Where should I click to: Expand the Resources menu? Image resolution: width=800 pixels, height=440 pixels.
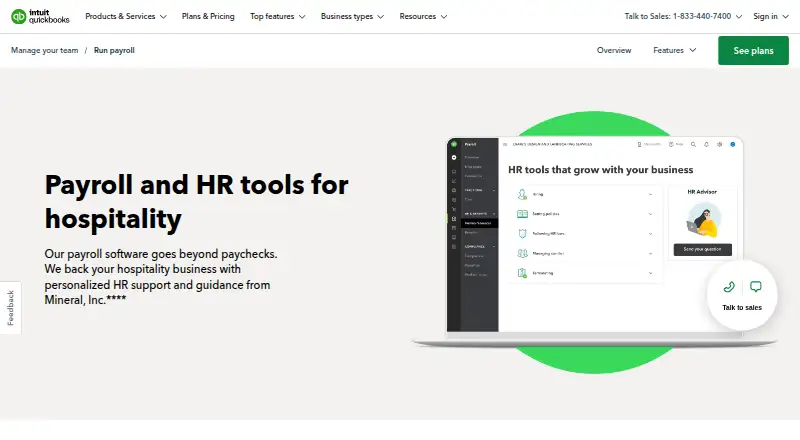pyautogui.click(x=423, y=16)
